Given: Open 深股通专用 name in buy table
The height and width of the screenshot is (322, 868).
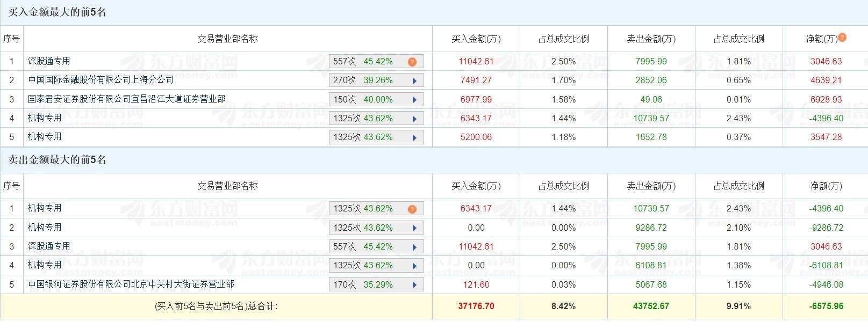Looking at the screenshot, I should pyautogui.click(x=49, y=61).
